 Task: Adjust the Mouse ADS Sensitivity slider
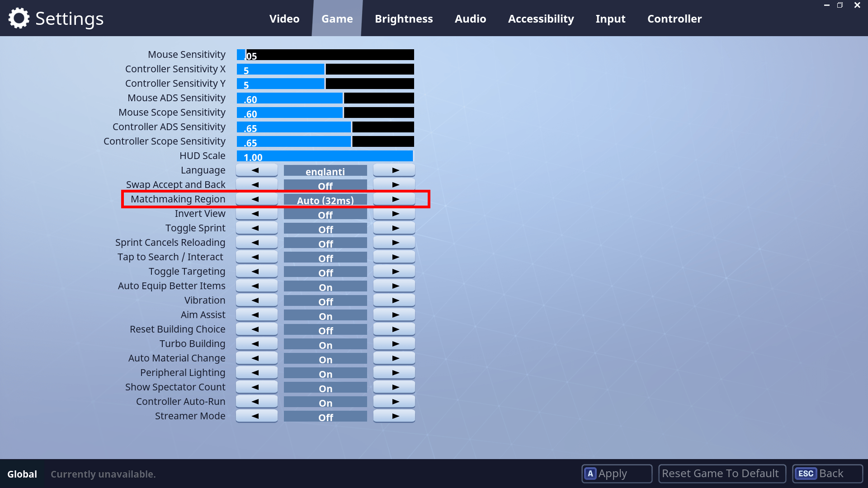click(x=325, y=98)
